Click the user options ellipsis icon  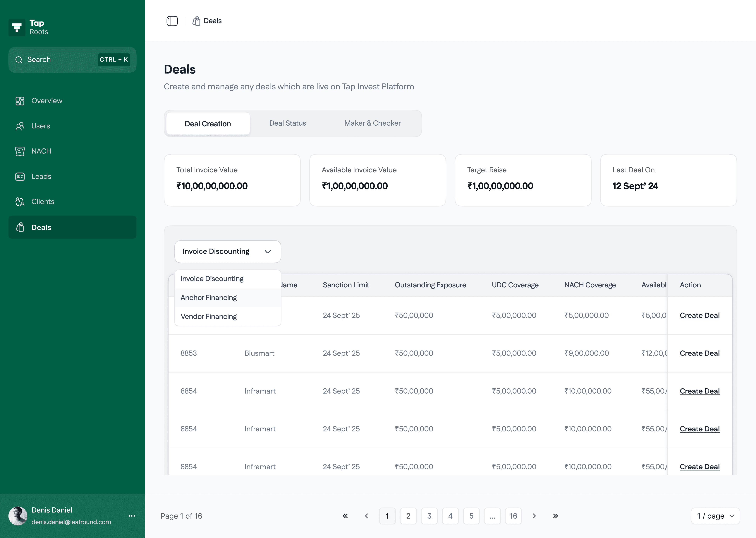click(x=132, y=516)
